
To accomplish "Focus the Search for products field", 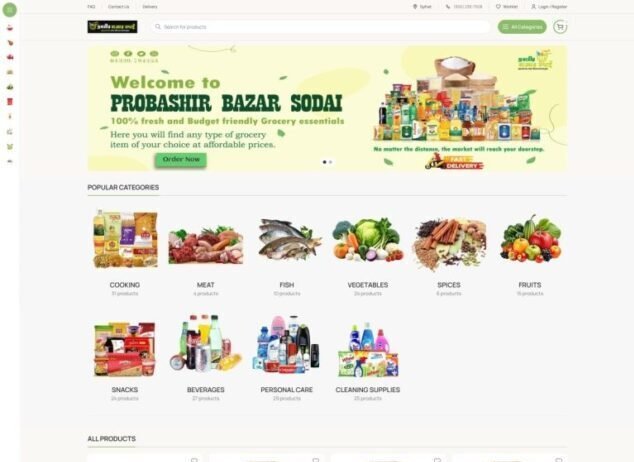I will [321, 27].
